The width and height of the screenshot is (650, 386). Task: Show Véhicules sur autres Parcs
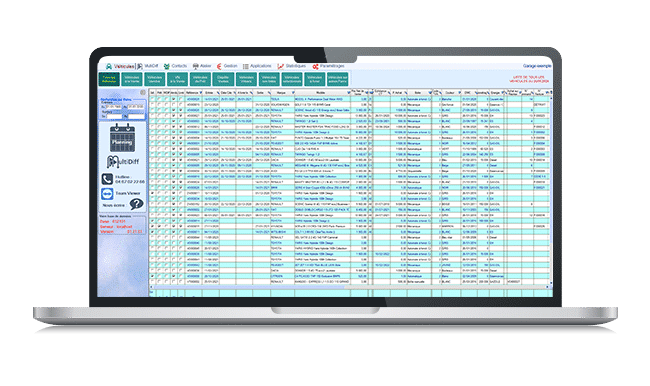[x=337, y=80]
